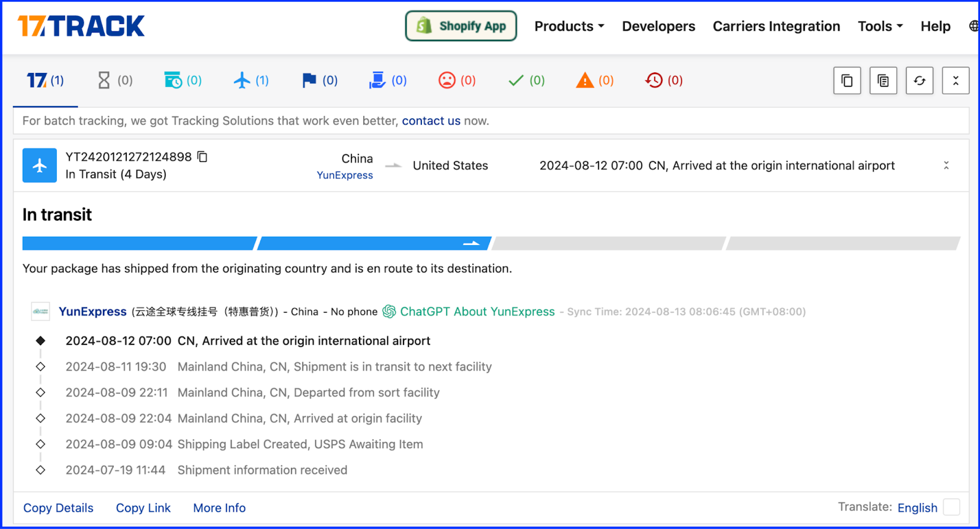Collapse the shipment row details chevron
This screenshot has height=529, width=980.
(x=946, y=166)
